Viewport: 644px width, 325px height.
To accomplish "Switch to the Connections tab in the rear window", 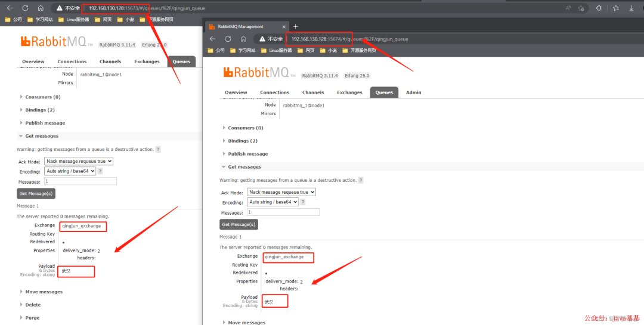I will point(72,61).
